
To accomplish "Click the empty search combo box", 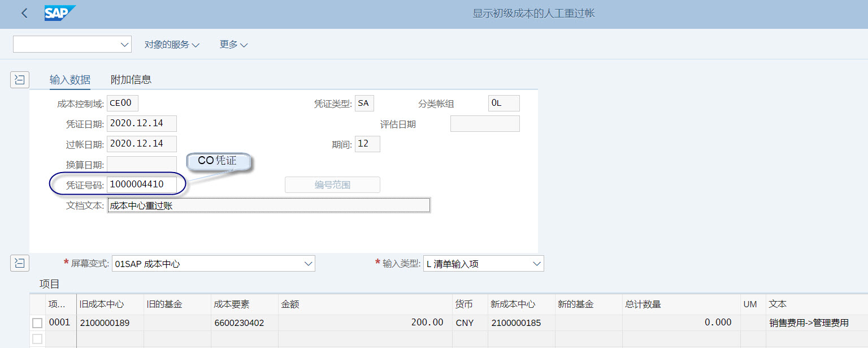I will [72, 44].
